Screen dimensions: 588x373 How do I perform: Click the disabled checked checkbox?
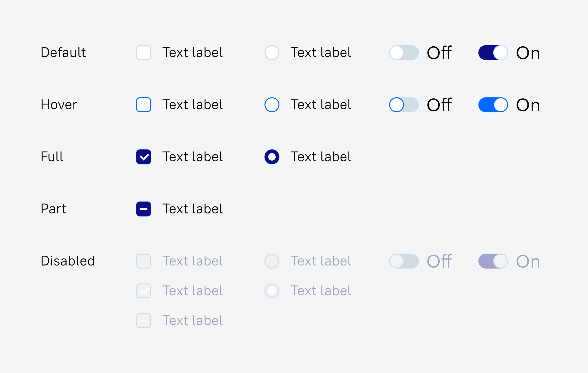click(x=143, y=291)
